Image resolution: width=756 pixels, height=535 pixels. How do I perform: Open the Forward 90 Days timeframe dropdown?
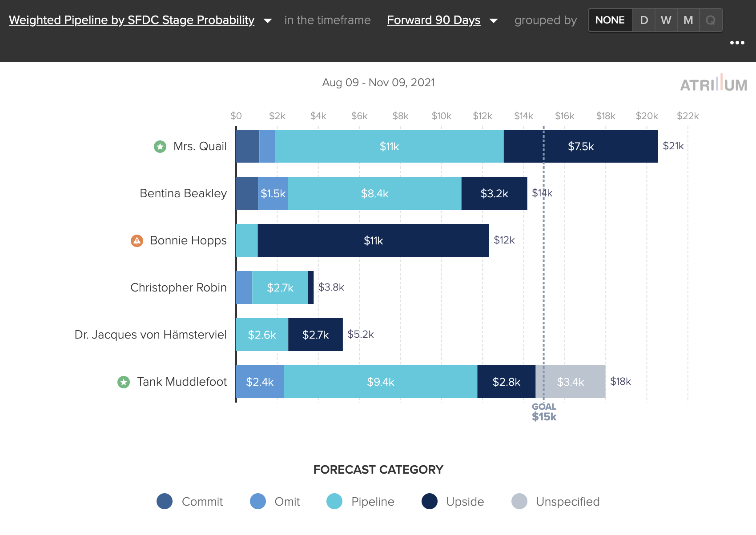pos(433,20)
